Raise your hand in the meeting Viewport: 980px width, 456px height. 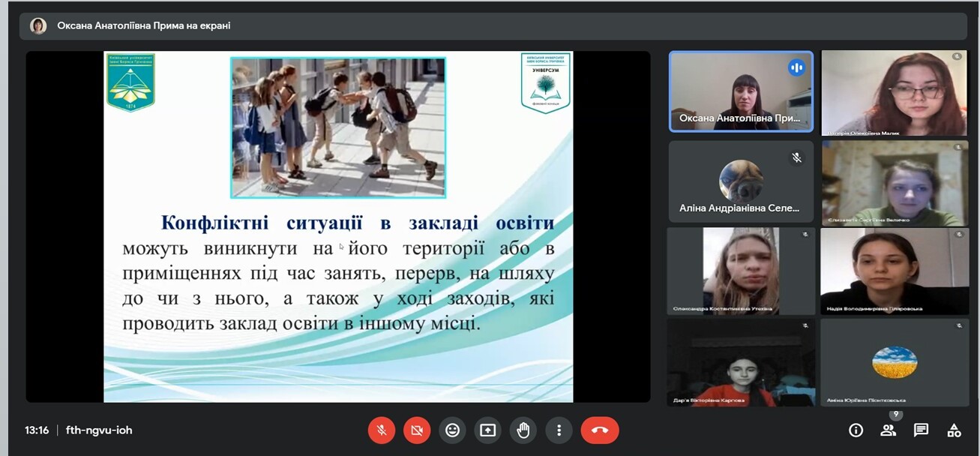click(523, 430)
